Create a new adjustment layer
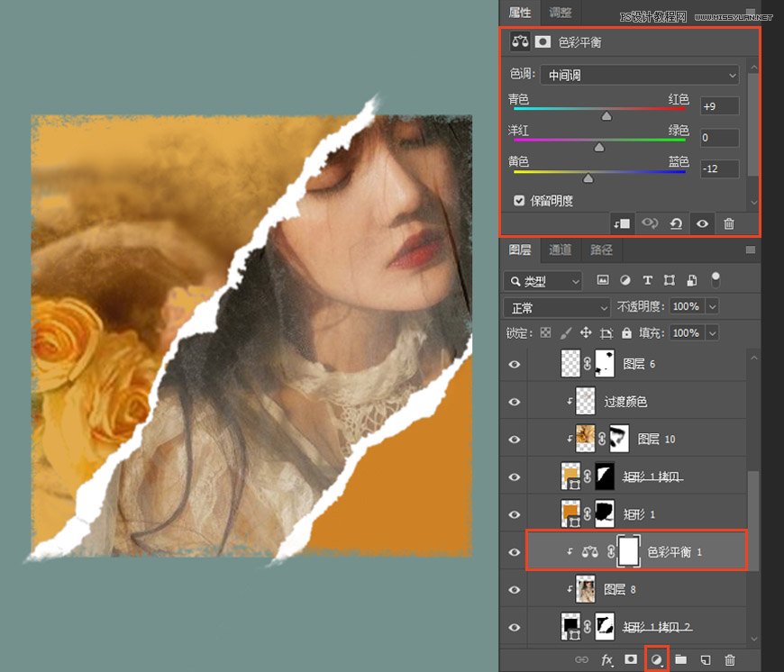Image resolution: width=784 pixels, height=672 pixels. pos(656,659)
